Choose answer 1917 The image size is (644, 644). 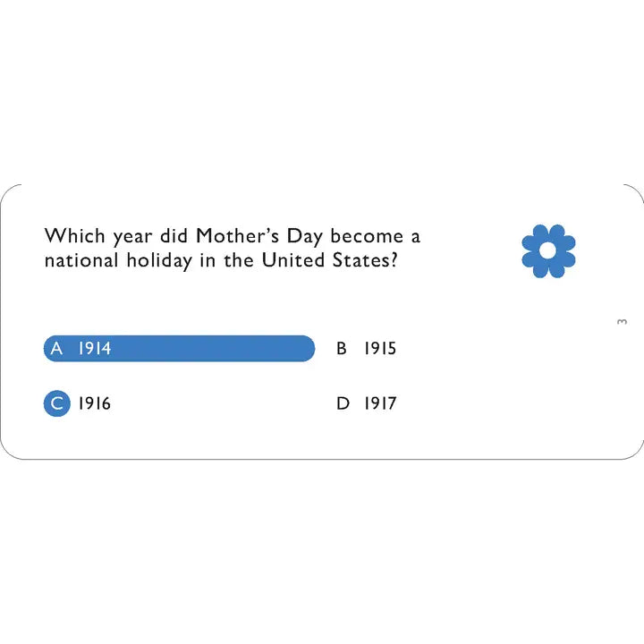(380, 403)
